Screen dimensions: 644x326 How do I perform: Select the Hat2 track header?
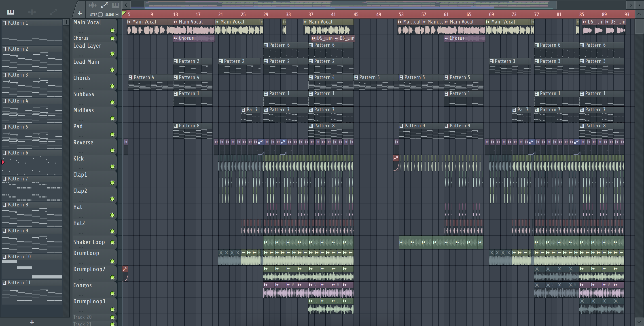pos(95,227)
